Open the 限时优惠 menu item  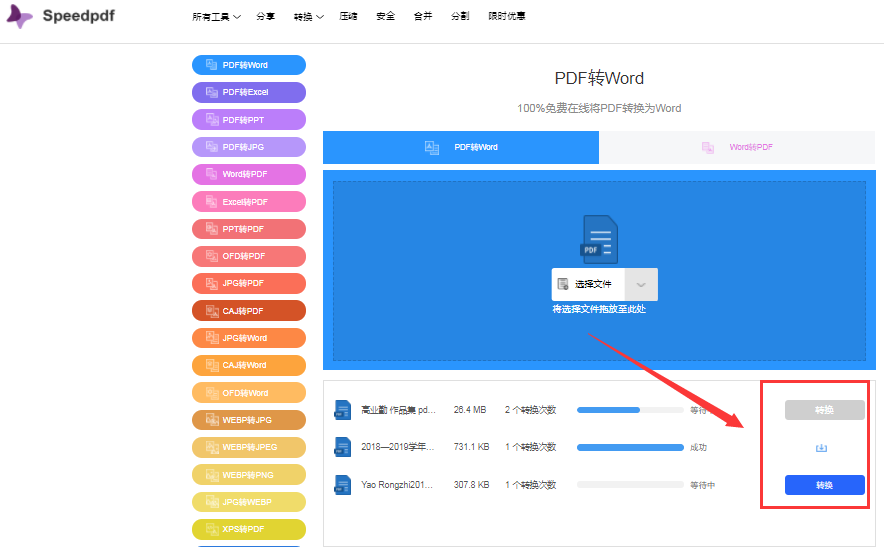tap(507, 16)
